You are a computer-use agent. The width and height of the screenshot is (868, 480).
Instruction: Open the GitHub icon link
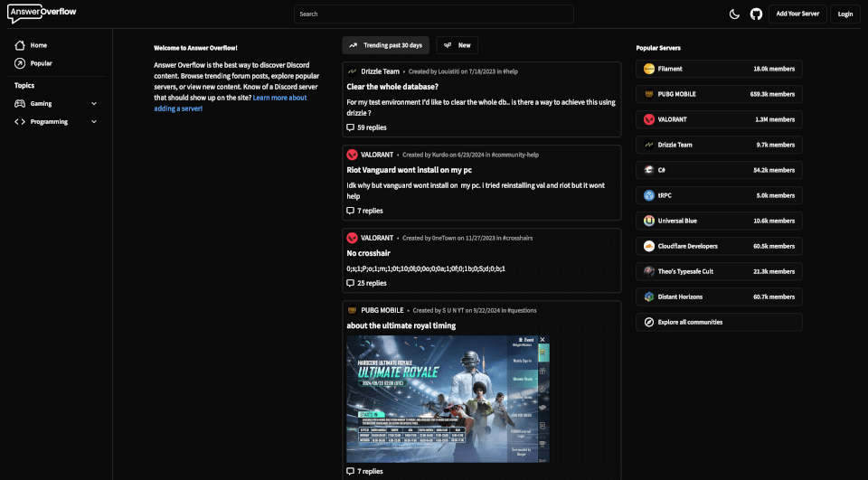756,14
